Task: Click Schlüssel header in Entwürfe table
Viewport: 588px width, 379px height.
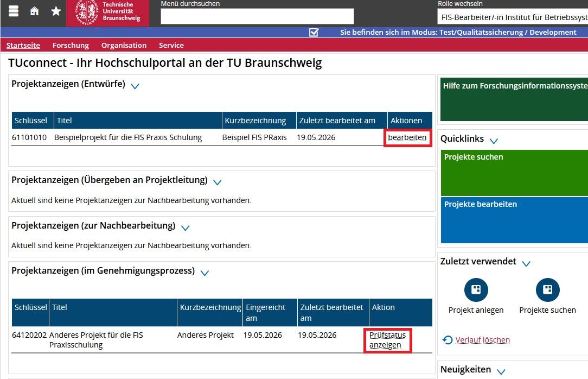Action: point(33,121)
